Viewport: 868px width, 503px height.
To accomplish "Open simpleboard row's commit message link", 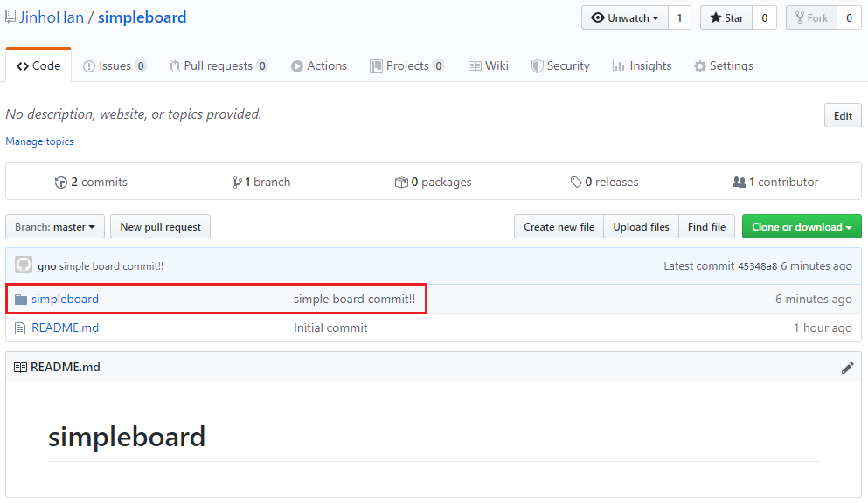I will click(x=354, y=299).
